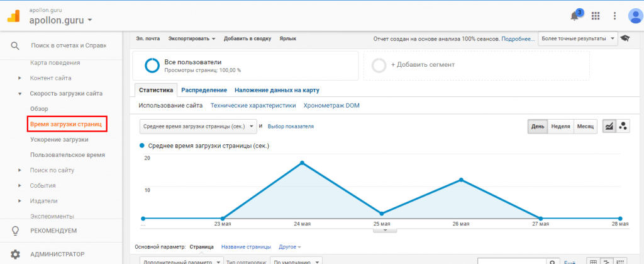Open the Среднее время загрузки страницы metric dropdown
Viewport: 644px width, 264px height.
(198, 127)
